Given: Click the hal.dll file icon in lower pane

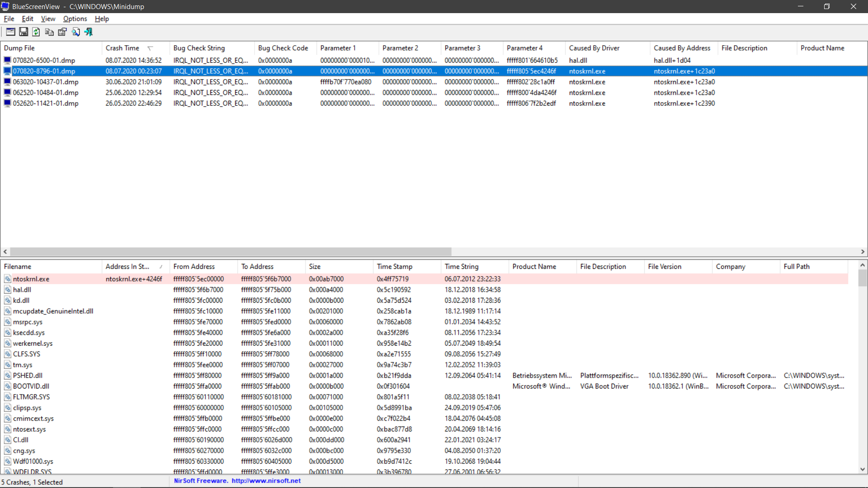Looking at the screenshot, I should click(x=8, y=290).
